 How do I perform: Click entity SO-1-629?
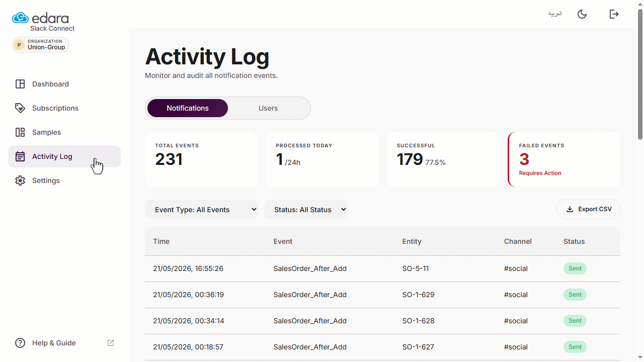click(x=418, y=295)
